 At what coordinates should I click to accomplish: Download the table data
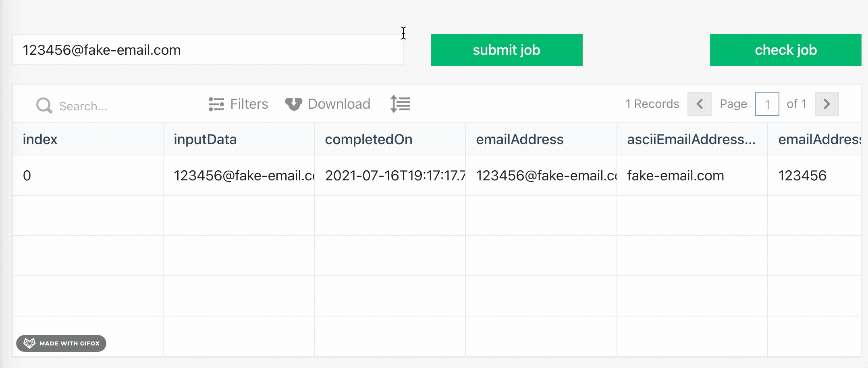[x=328, y=104]
